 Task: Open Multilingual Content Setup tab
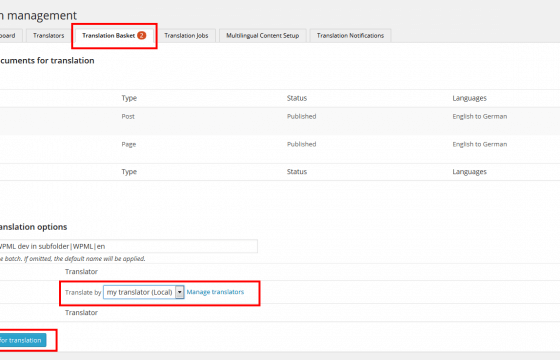[262, 35]
